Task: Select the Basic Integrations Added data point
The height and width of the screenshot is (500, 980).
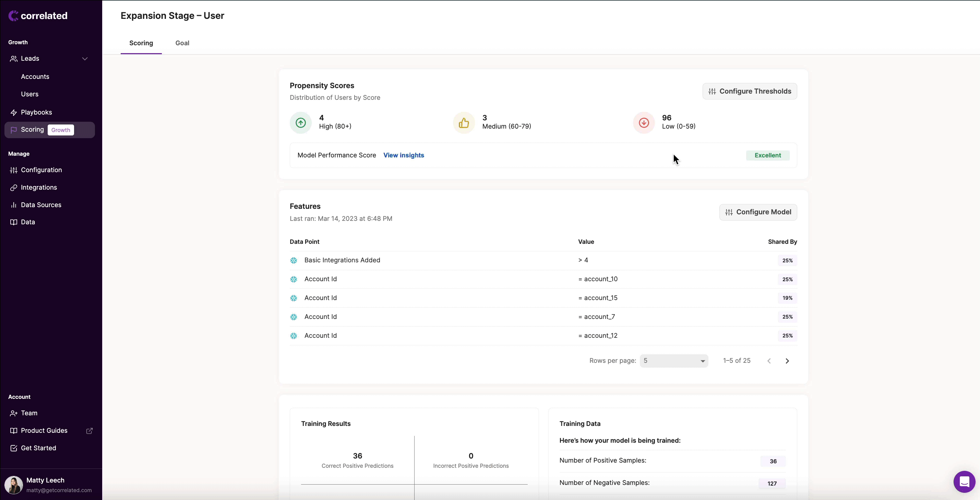Action: click(x=342, y=260)
